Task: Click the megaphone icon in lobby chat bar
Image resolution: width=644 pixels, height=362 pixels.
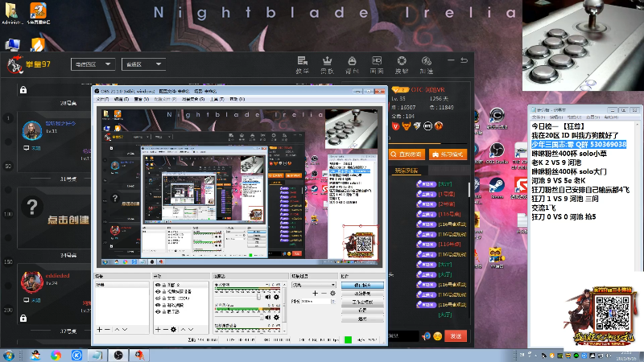Action: click(x=427, y=336)
